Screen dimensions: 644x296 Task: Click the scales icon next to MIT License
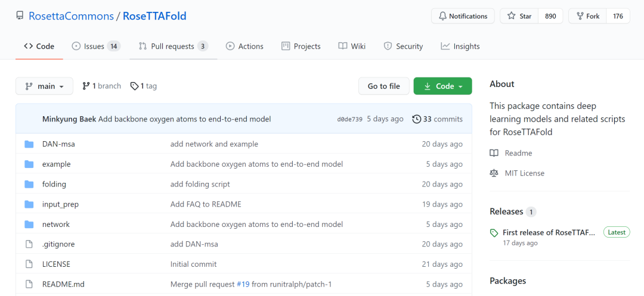tap(494, 173)
